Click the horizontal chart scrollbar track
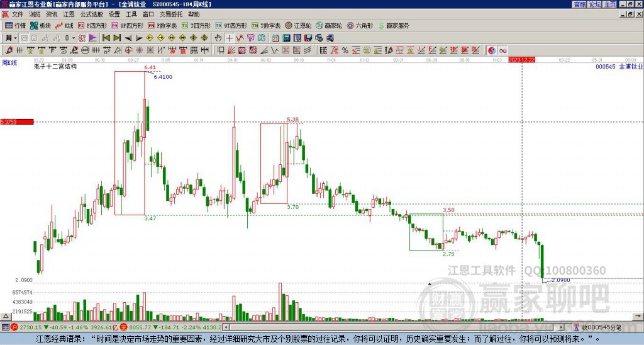644x345 pixels. tap(394, 327)
